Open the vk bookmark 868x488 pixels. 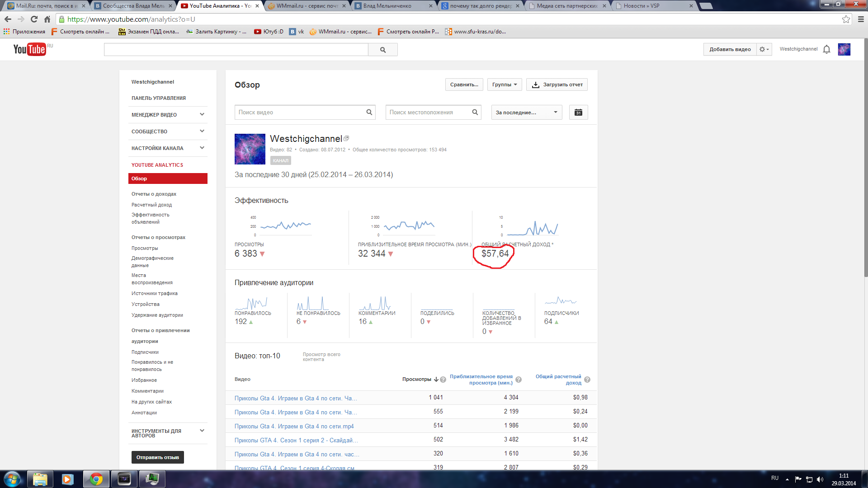(x=297, y=32)
